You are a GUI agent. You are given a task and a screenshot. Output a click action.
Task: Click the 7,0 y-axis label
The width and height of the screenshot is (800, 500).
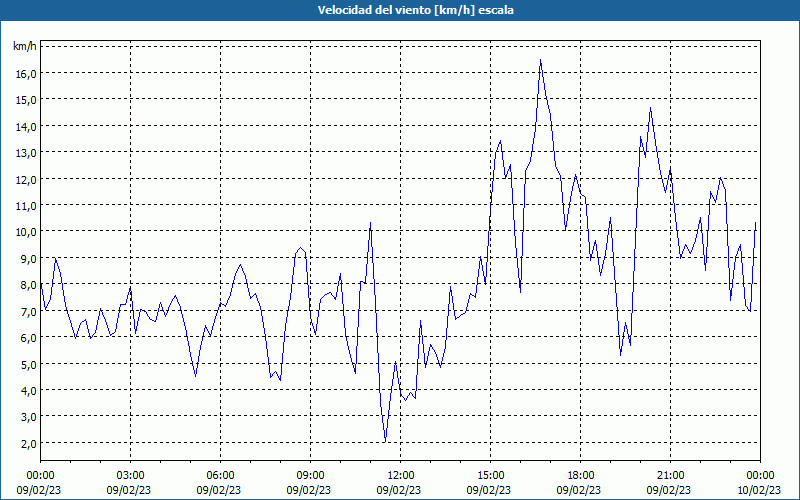pos(29,311)
